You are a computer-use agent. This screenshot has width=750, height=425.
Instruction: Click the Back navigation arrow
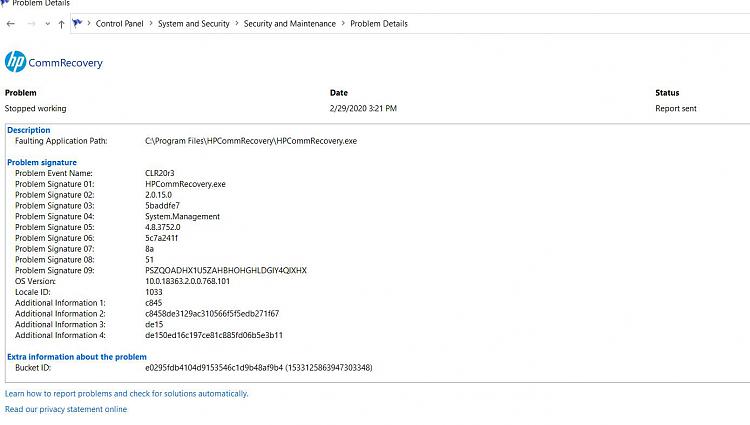click(x=10, y=23)
